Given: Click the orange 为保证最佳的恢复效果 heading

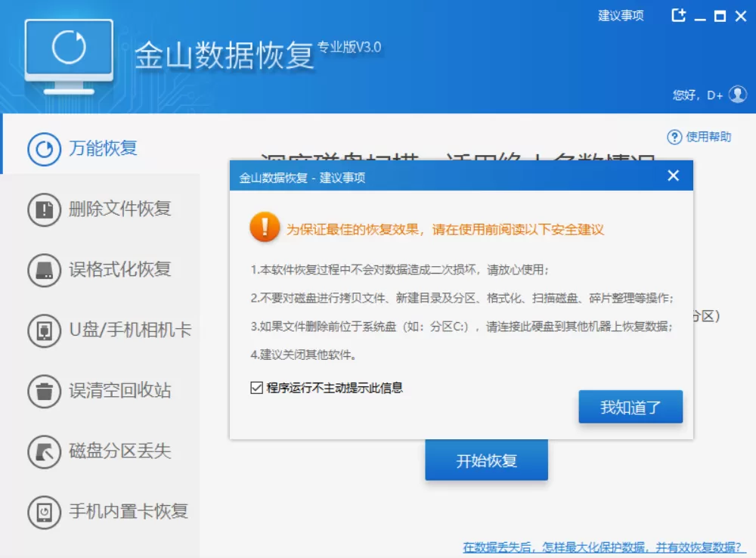Looking at the screenshot, I should click(445, 230).
